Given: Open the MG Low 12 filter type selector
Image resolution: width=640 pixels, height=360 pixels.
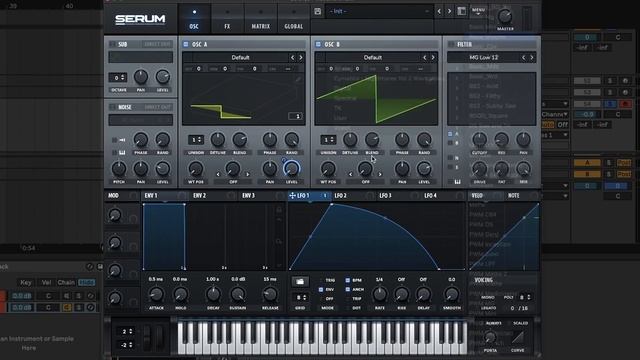Looking at the screenshot, I should pyautogui.click(x=484, y=58).
